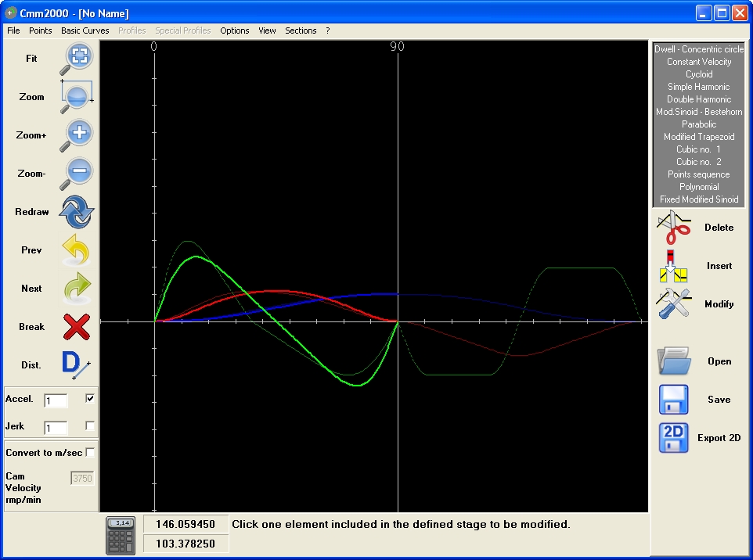Choose Cycloid from the curve list
The image size is (753, 560).
tap(699, 74)
